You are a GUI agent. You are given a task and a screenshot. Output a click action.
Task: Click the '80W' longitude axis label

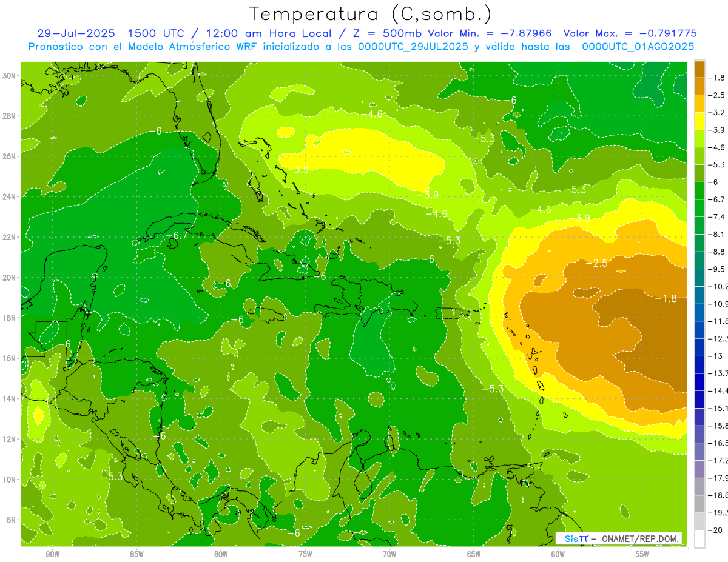(221, 554)
